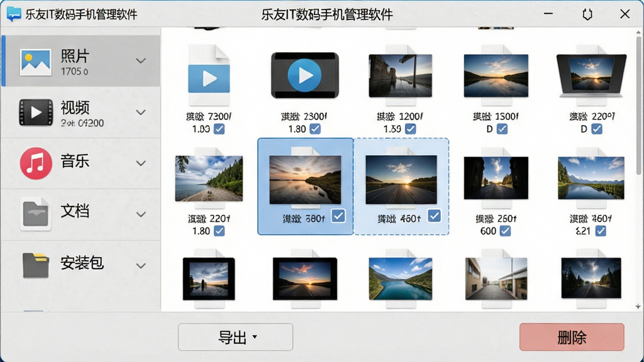Screen dimensions: 644x362
Task: Toggle checkbox of dashed-box sunset road photo
Action: [434, 216]
